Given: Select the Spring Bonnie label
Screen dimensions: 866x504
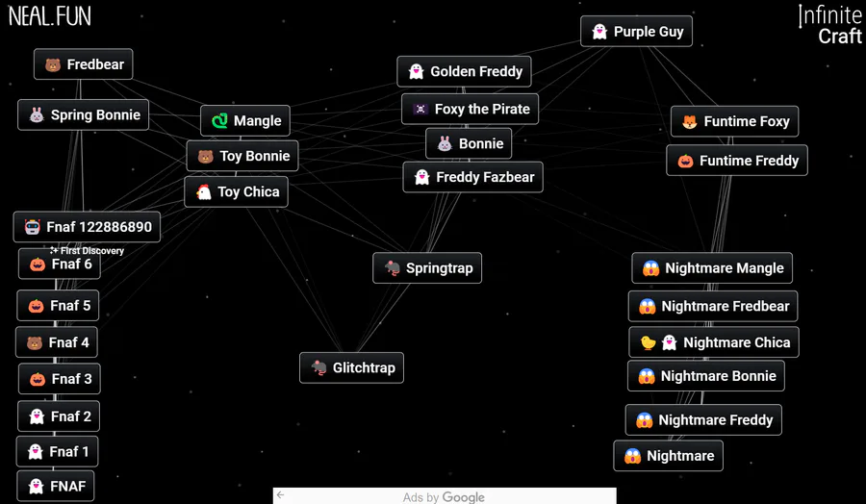Looking at the screenshot, I should coord(95,114).
